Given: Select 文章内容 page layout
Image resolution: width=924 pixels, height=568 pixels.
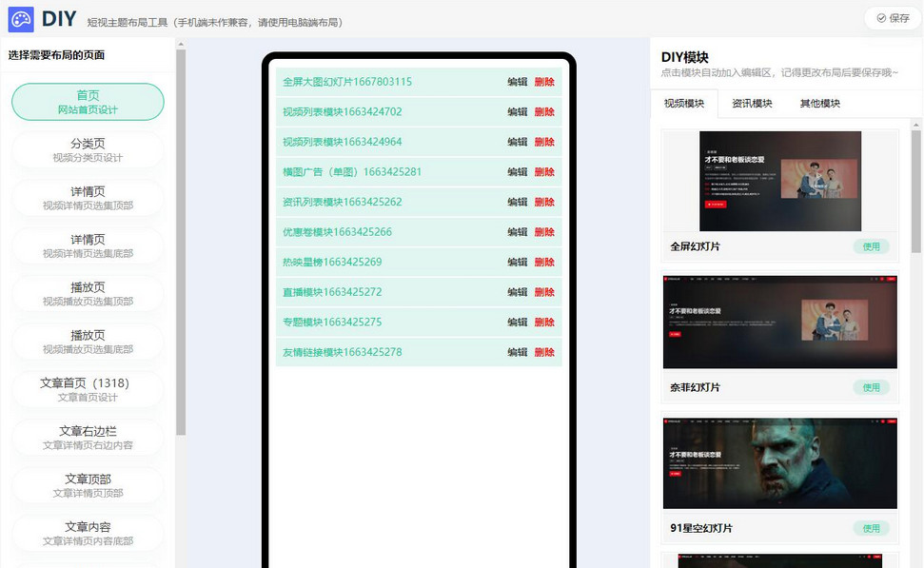Looking at the screenshot, I should 88,533.
